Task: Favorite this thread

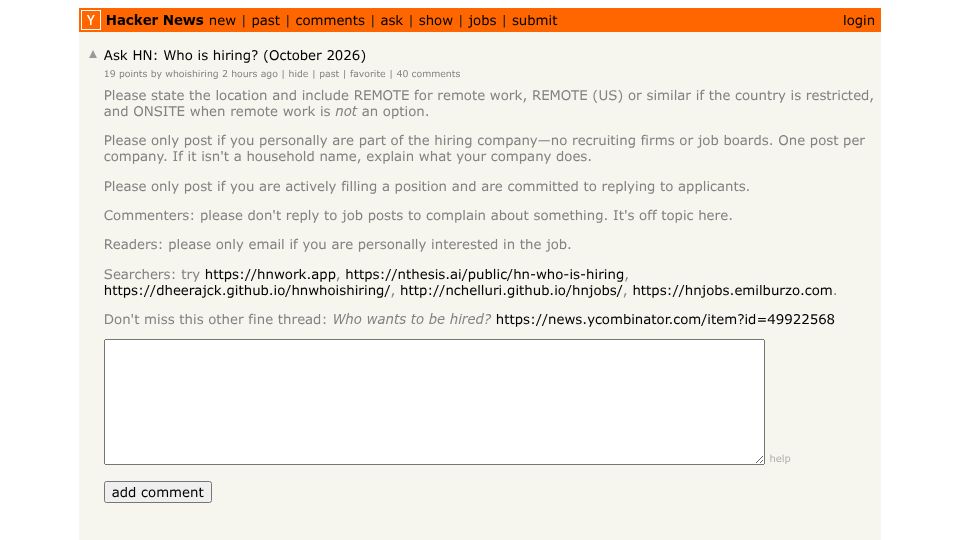Action: (x=367, y=73)
